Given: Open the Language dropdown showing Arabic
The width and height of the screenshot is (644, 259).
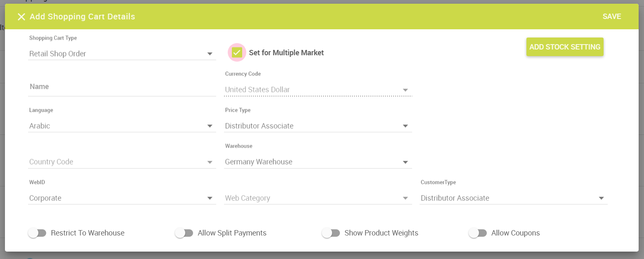Looking at the screenshot, I should pos(122,126).
